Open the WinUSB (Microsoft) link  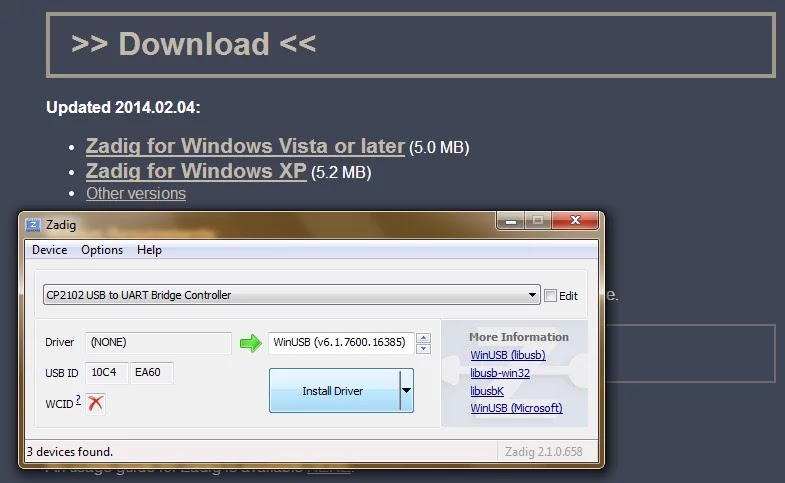click(x=516, y=408)
